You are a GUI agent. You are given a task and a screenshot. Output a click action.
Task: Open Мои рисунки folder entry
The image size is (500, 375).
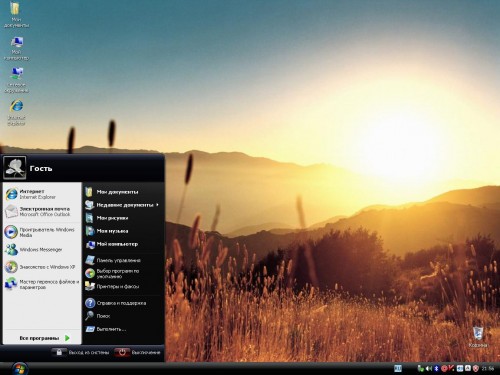click(x=122, y=218)
